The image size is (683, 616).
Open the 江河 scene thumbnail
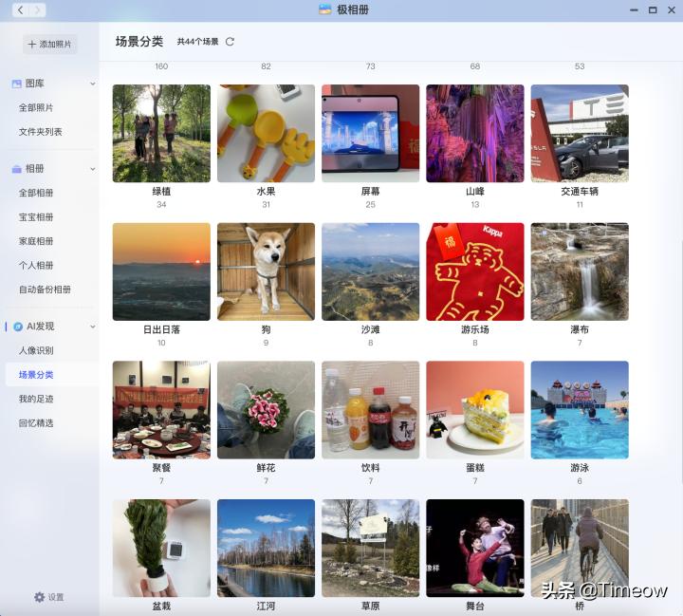coord(266,548)
